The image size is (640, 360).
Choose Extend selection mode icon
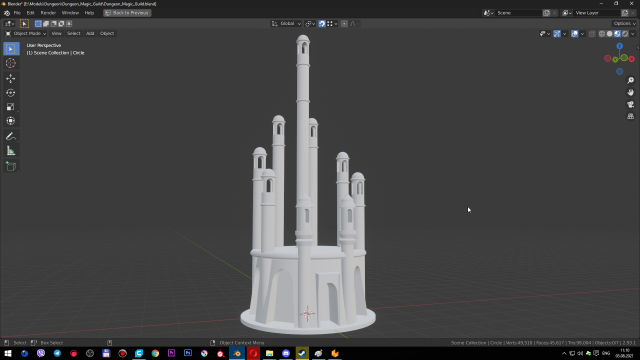coord(46,24)
